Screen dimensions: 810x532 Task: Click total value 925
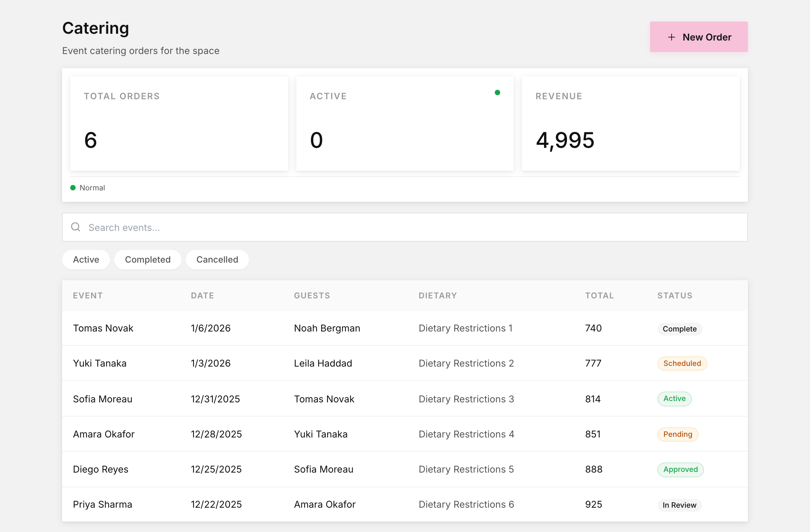[x=594, y=504]
